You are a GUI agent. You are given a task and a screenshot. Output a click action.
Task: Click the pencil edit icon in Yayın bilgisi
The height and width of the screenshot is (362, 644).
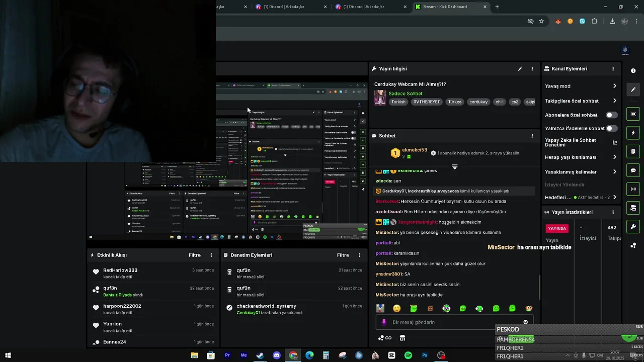520,69
